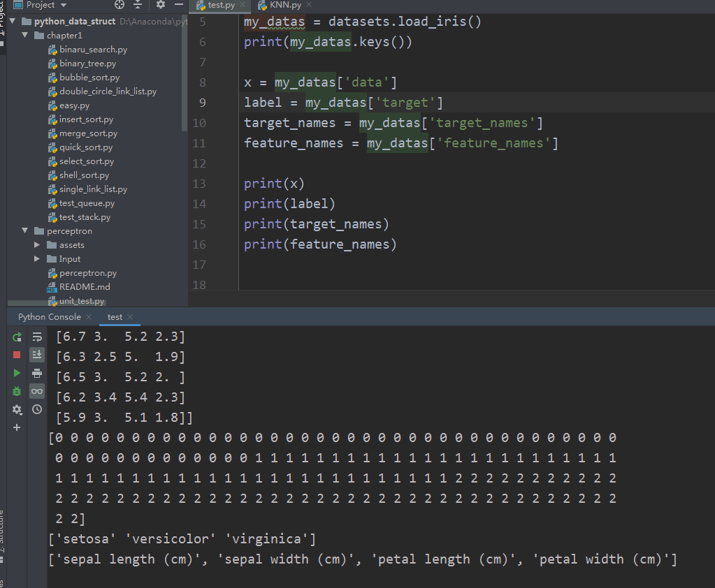Close the Python Console tab
The height and width of the screenshot is (588, 715).
pos(89,317)
